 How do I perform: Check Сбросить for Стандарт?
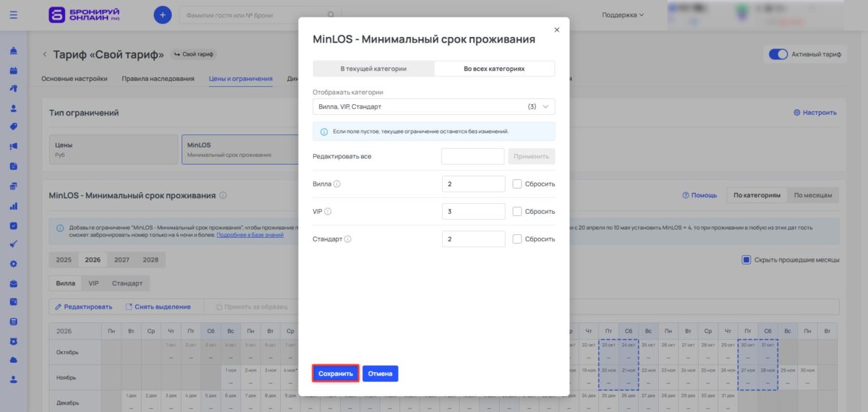pyautogui.click(x=517, y=239)
